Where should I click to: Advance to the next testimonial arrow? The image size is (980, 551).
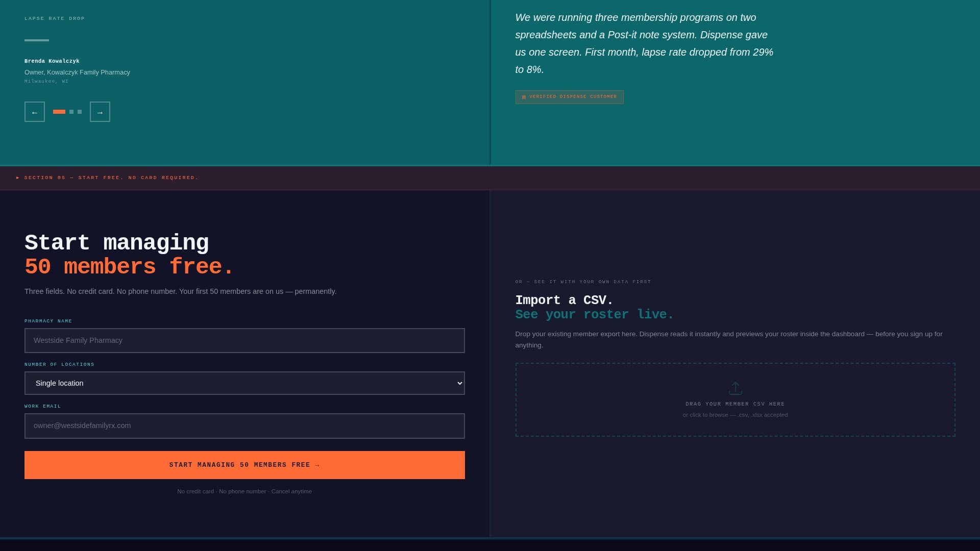pos(100,112)
